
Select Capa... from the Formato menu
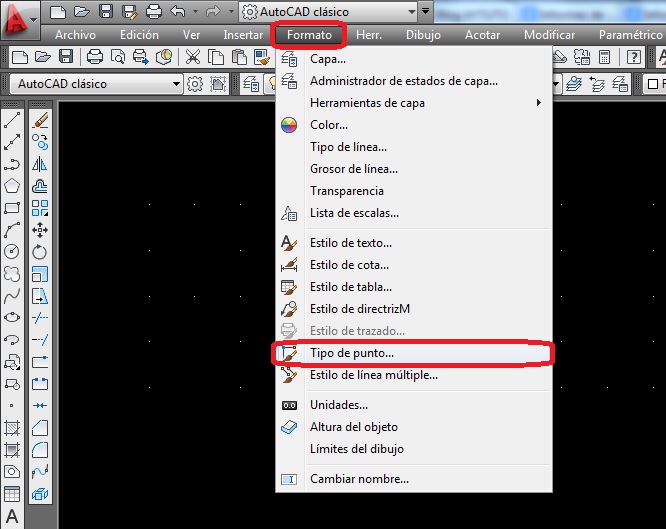click(414, 59)
